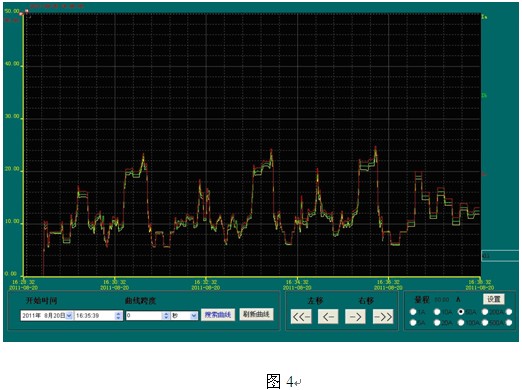Open the curve span unit dropdown

point(194,316)
